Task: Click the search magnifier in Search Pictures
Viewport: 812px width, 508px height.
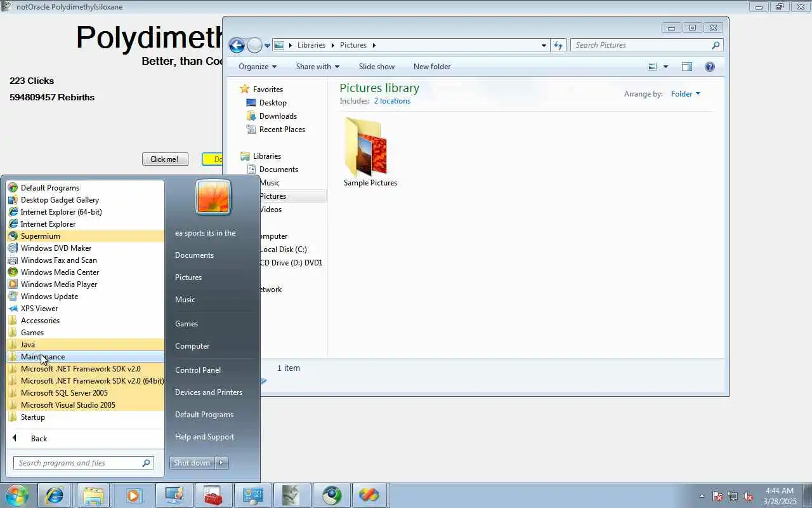Action: (716, 45)
